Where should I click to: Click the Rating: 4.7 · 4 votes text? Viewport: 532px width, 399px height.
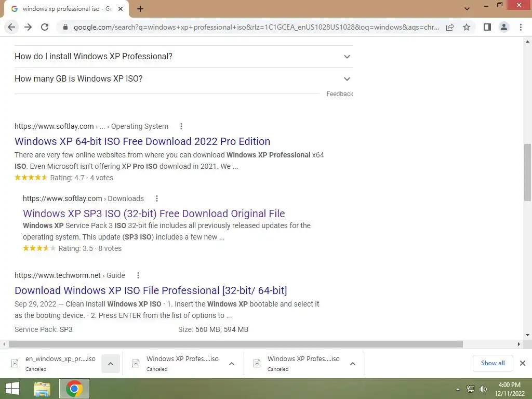coord(82,178)
